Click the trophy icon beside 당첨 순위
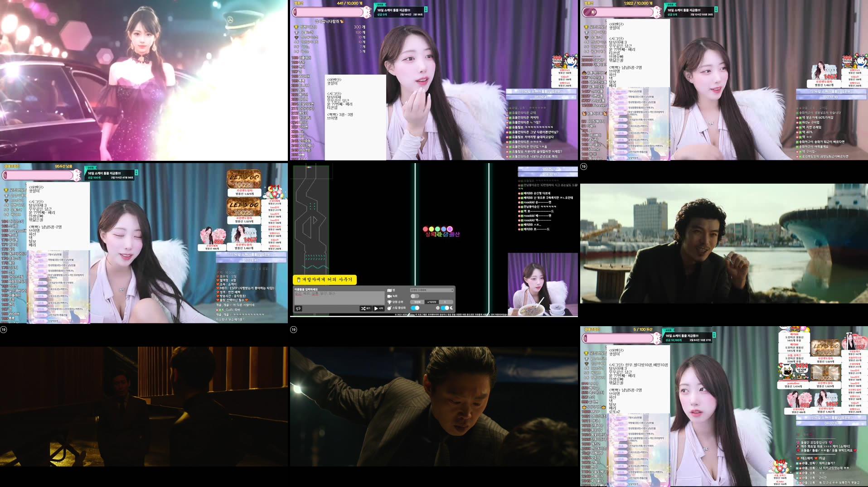 [389, 302]
